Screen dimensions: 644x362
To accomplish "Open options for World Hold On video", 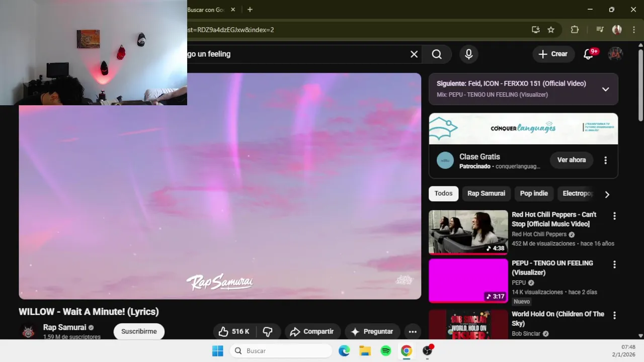I will pyautogui.click(x=614, y=315).
